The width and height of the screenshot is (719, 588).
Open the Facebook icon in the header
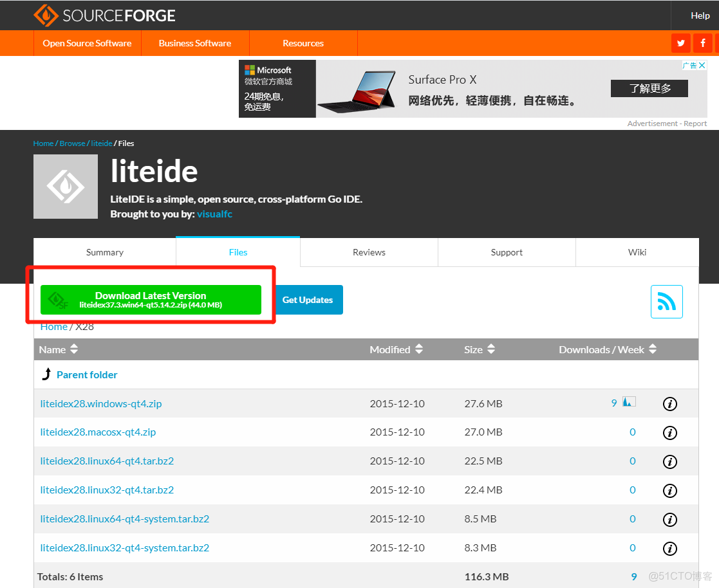coord(702,42)
